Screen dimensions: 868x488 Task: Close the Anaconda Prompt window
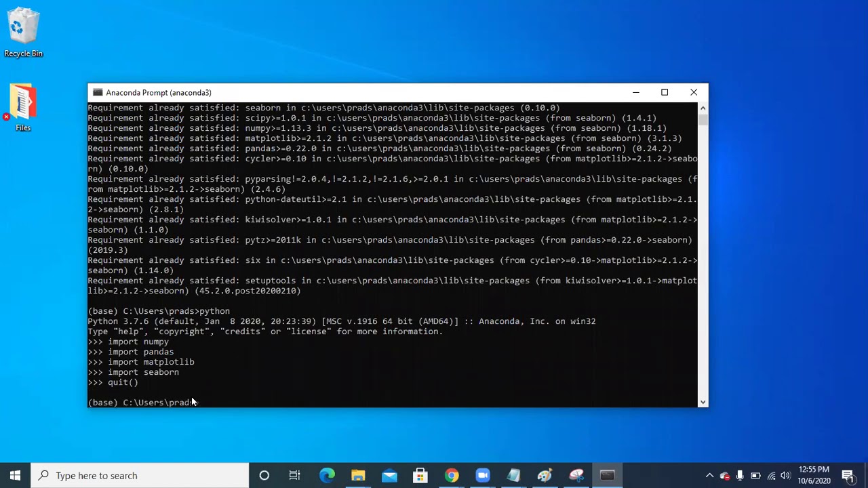click(694, 93)
